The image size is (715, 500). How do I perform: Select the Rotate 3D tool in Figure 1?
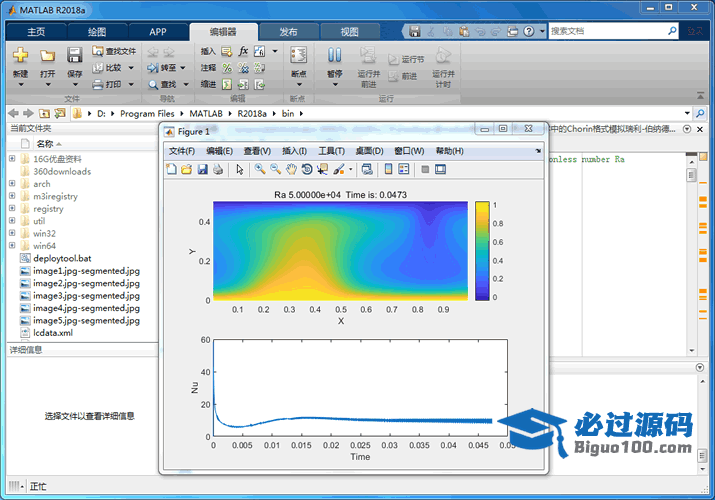tap(307, 170)
